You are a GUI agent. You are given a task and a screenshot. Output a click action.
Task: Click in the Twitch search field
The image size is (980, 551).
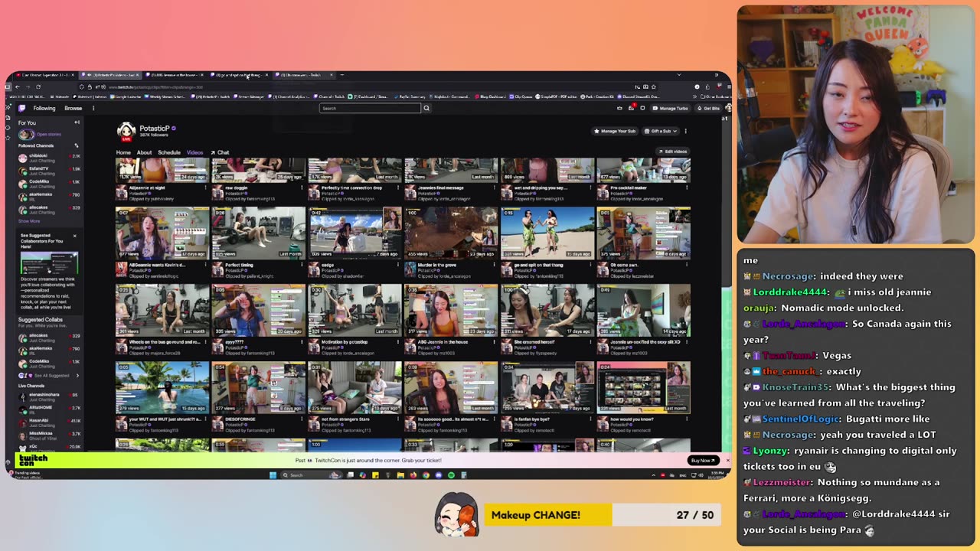point(370,108)
